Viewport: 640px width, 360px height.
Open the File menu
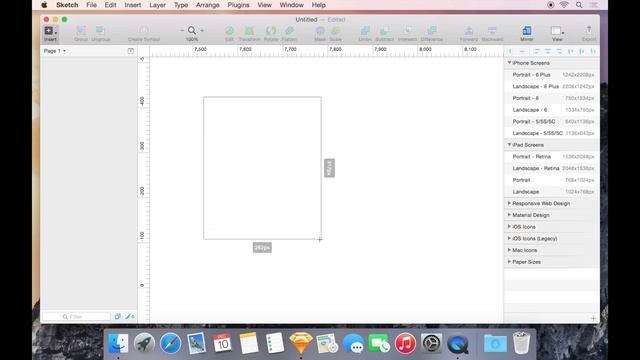click(91, 5)
